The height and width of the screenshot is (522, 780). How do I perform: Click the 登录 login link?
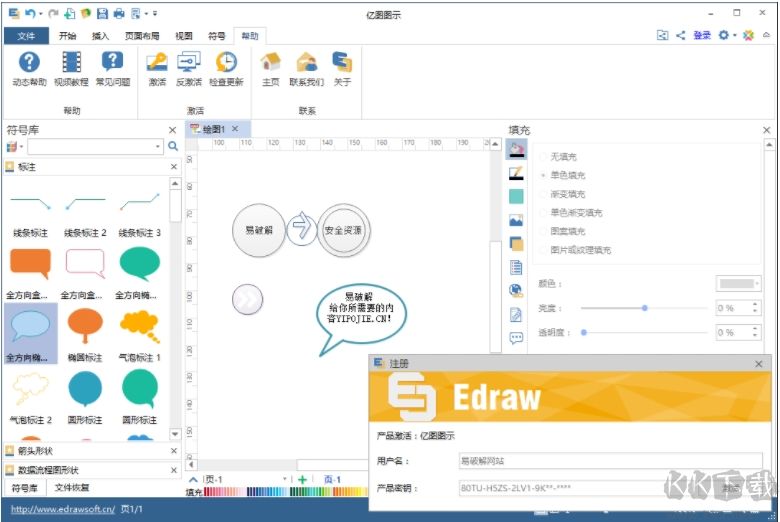(x=702, y=35)
